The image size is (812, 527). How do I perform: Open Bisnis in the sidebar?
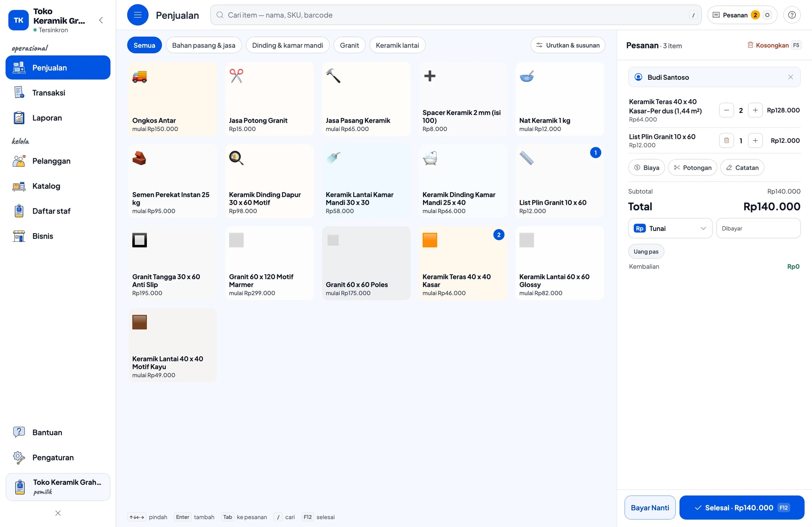pyautogui.click(x=58, y=236)
